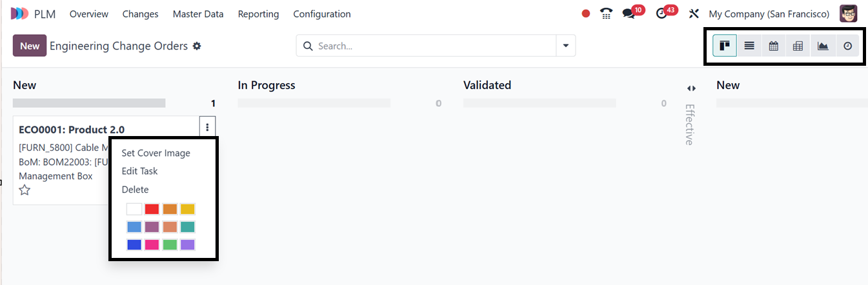Open the My Company (San Francisco) switcher

769,14
